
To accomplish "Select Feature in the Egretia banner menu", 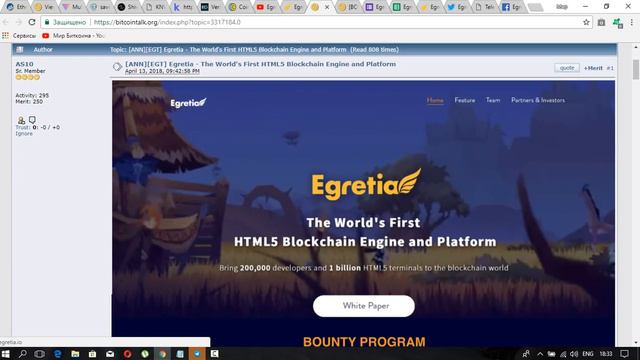I will coord(465,100).
